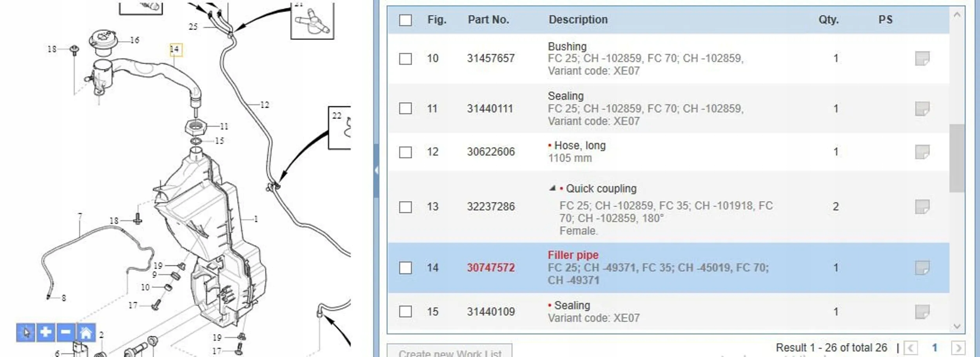This screenshot has width=980, height=357.
Task: Open note icon for Bushing row 10
Action: pyautogui.click(x=922, y=58)
